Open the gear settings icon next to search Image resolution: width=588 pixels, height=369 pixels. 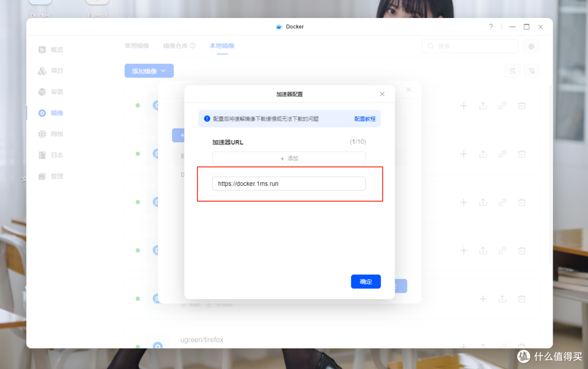click(531, 46)
